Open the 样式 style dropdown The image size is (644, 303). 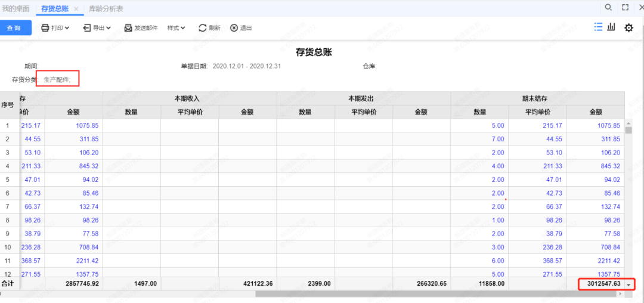(x=176, y=28)
